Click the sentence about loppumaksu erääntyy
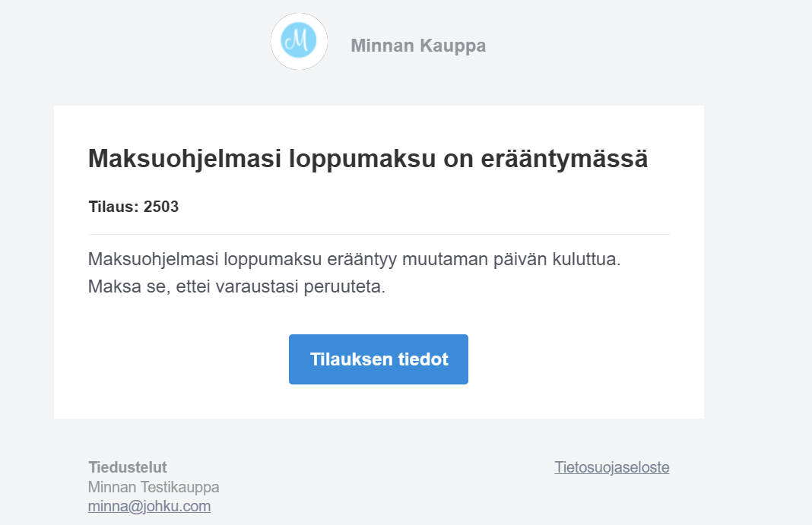 coord(354,259)
